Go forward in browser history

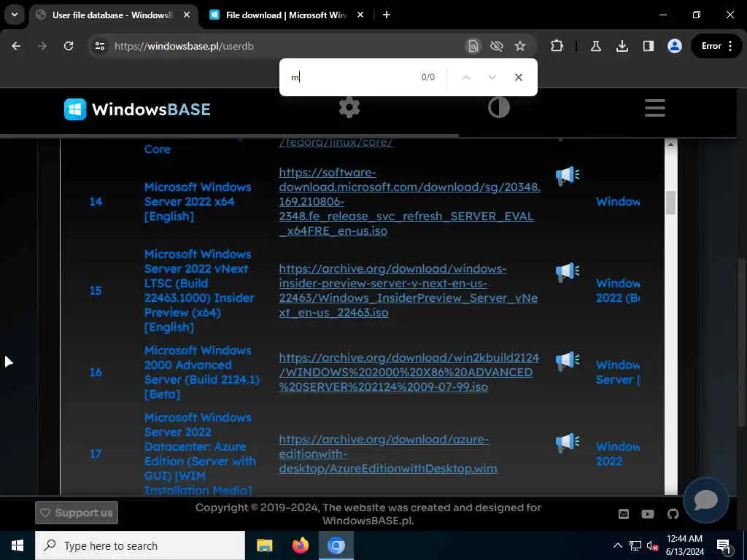42,46
